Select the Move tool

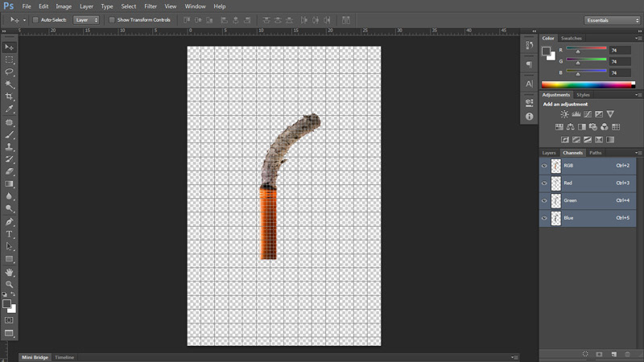10,47
